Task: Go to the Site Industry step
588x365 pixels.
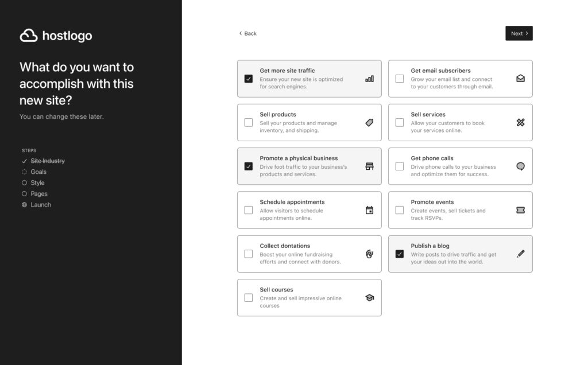Action: pos(48,161)
